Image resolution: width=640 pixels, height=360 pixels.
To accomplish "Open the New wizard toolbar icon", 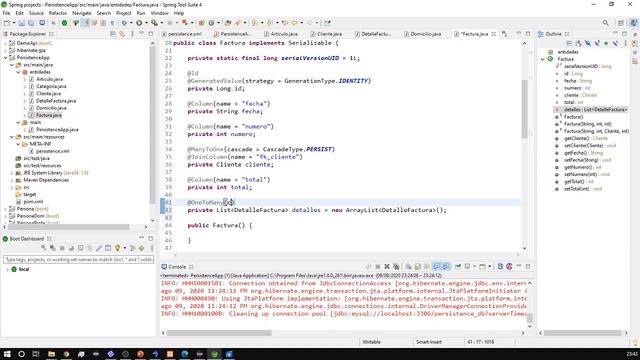I will pos(7,23).
